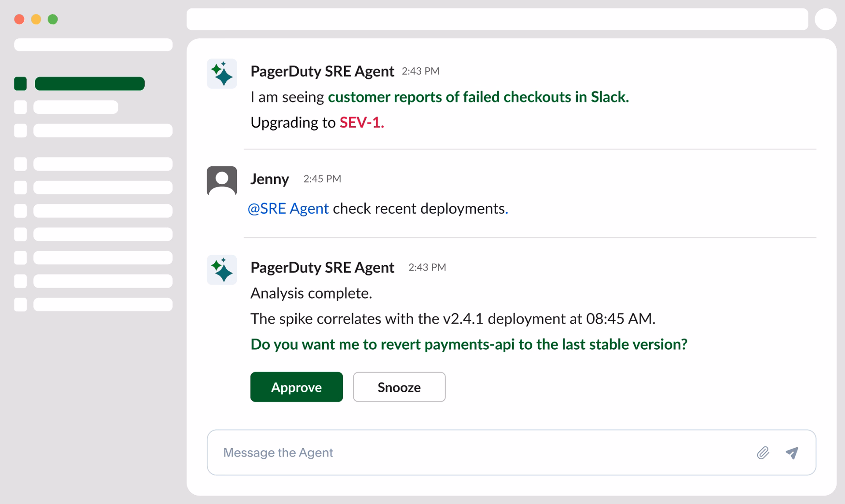
Task: Click the send message icon
Action: pos(792,453)
